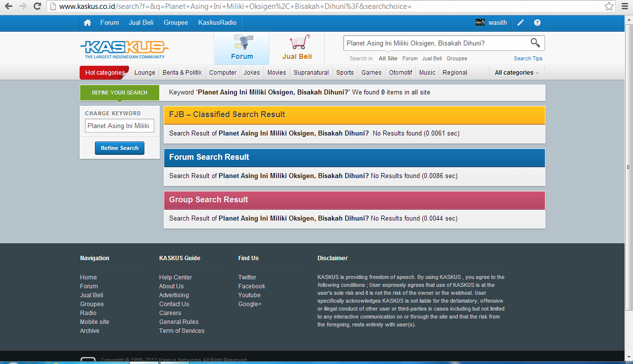Open the Kaskus home icon in top bar
633x364 pixels.
tap(88, 23)
